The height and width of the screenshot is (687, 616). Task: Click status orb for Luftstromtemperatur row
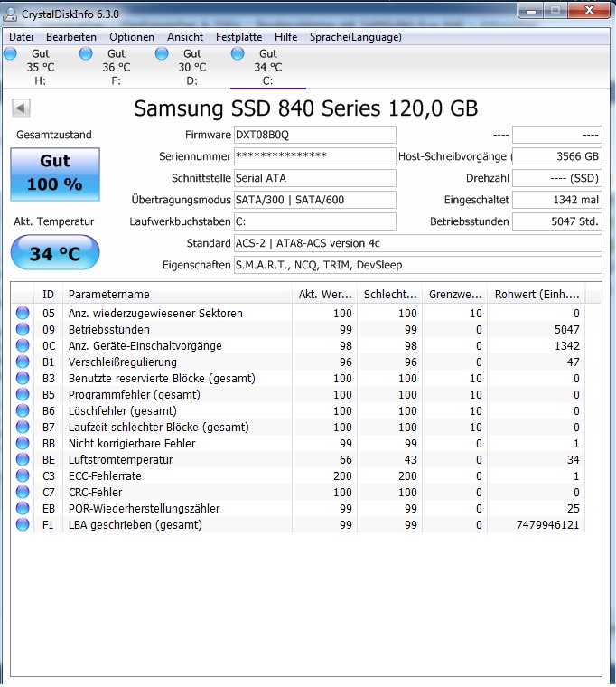(23, 459)
